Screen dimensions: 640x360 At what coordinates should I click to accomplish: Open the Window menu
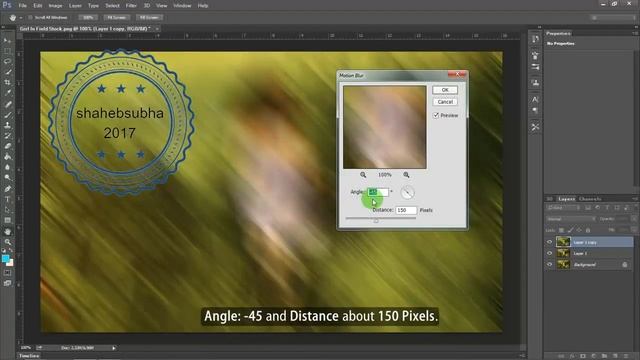(182, 6)
